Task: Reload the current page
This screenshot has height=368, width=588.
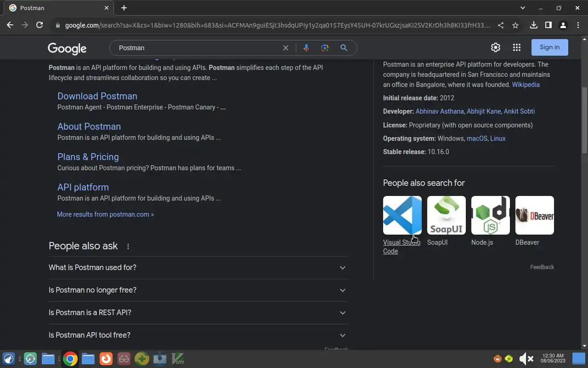Action: pyautogui.click(x=40, y=25)
